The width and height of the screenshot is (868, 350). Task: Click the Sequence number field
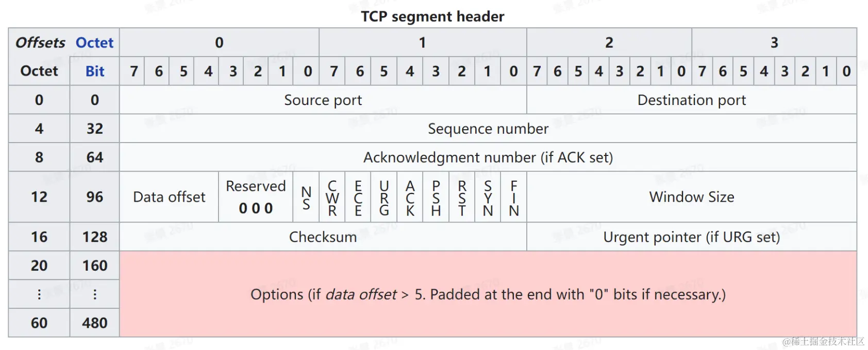(x=488, y=129)
